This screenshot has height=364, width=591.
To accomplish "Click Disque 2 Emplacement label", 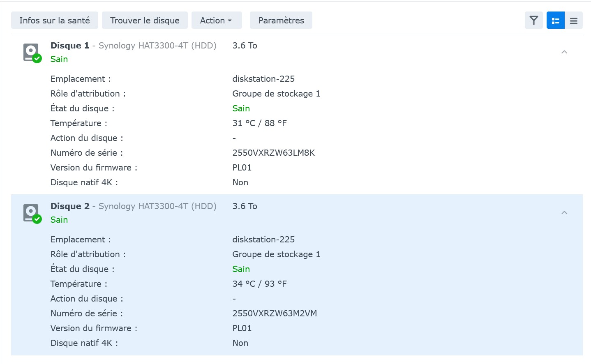I will click(x=81, y=240).
